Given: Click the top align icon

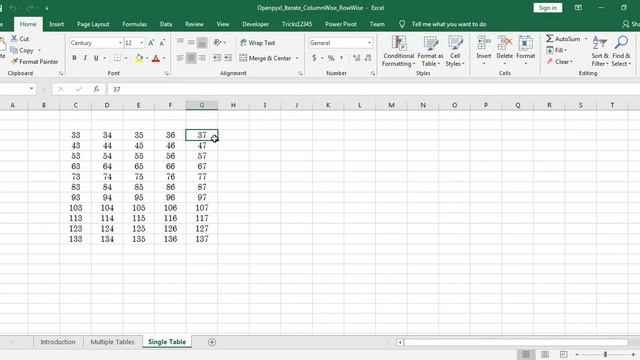Looking at the screenshot, I should pyautogui.click(x=180, y=42).
